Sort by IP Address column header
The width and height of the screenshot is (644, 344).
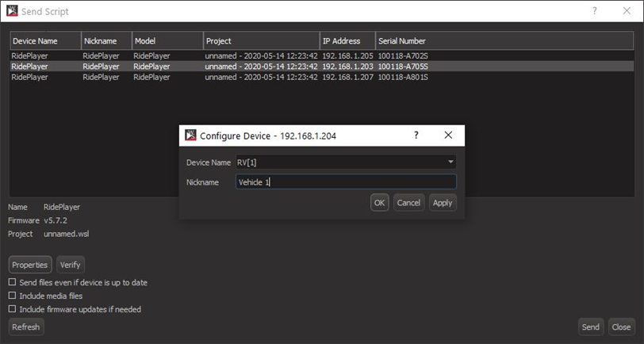pyautogui.click(x=348, y=41)
